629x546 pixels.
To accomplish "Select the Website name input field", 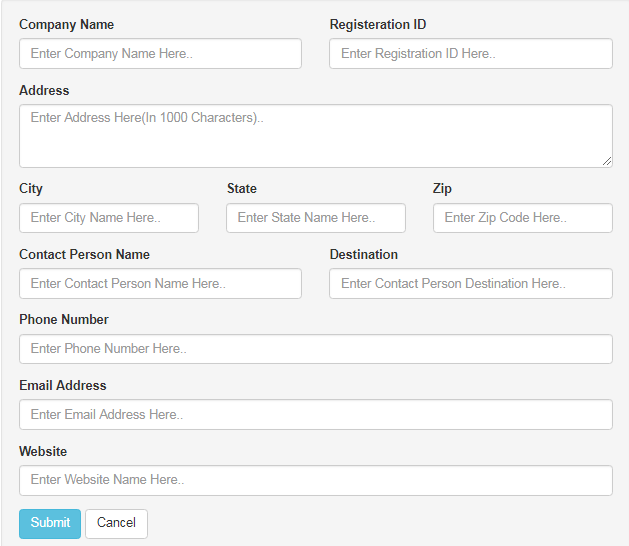I will [315, 480].
